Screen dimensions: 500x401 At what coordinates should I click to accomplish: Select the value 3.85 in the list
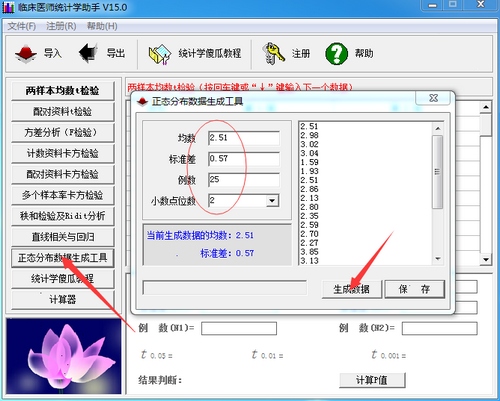coord(309,252)
